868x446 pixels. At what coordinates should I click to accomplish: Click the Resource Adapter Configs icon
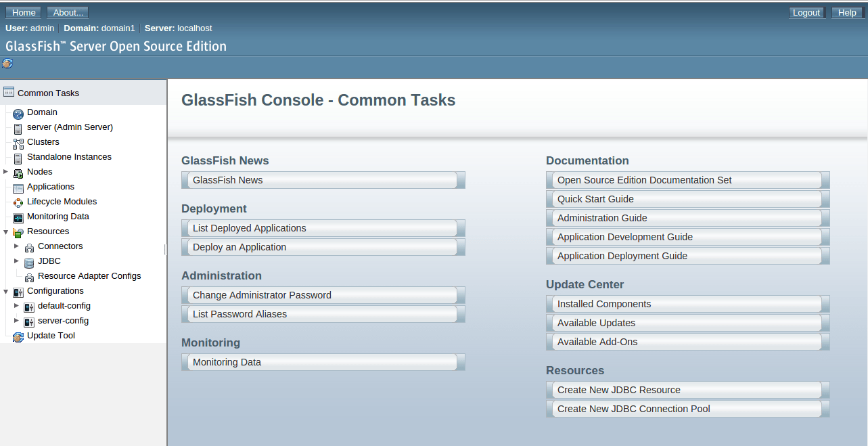pos(29,277)
